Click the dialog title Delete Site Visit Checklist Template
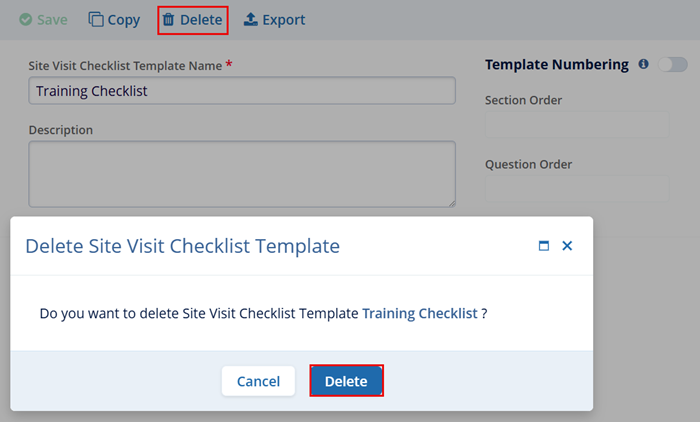The width and height of the screenshot is (700, 422). click(x=182, y=245)
